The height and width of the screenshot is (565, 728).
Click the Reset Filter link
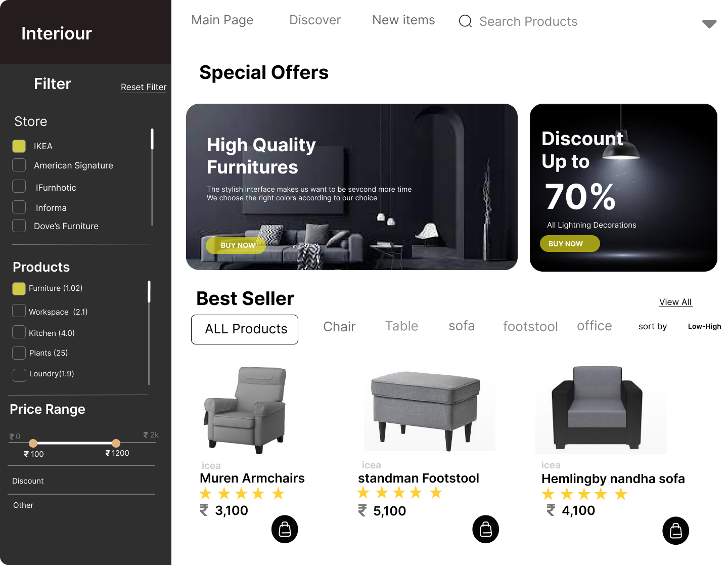tap(144, 87)
